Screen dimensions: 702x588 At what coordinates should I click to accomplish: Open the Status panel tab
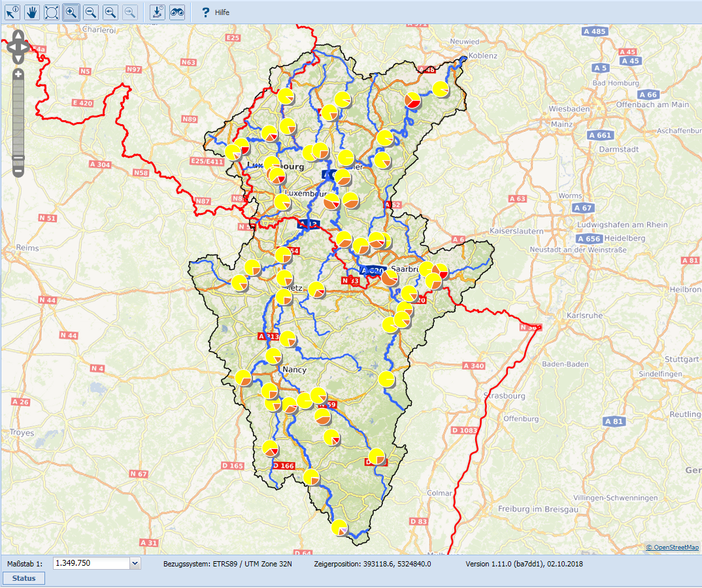pos(24,578)
